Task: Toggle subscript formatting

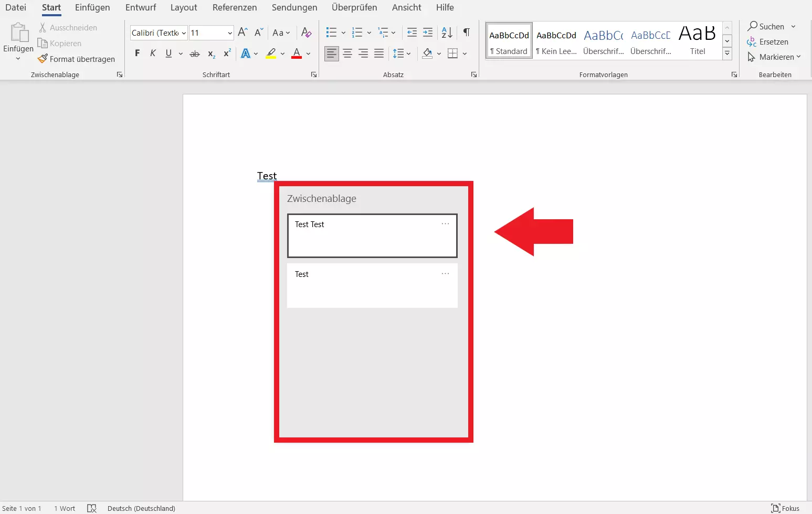Action: click(211, 53)
